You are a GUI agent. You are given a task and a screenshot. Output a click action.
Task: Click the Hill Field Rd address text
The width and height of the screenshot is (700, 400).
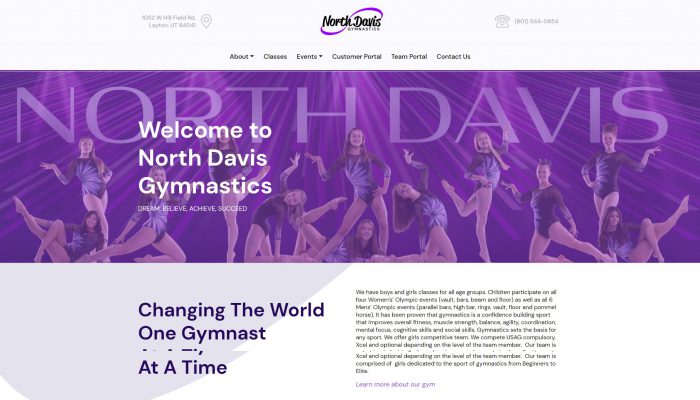(x=169, y=21)
